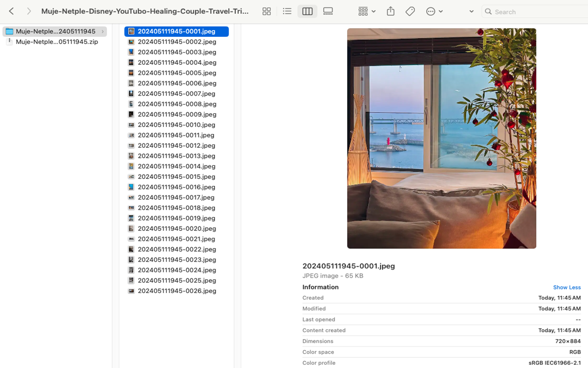Click the Tag icon in toolbar

click(x=410, y=11)
